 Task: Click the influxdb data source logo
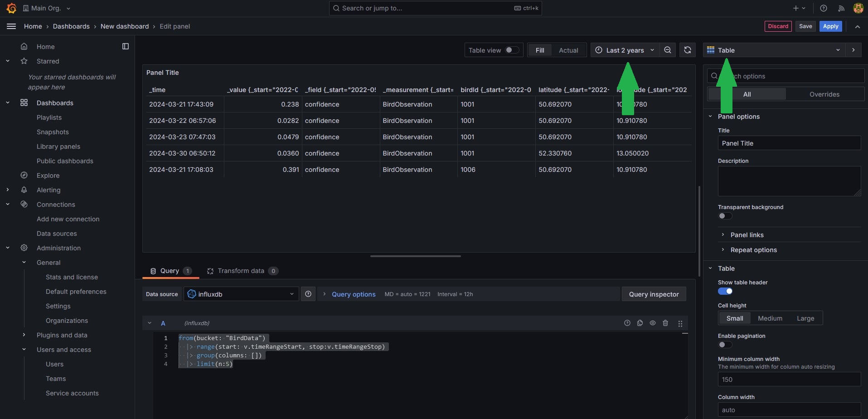pyautogui.click(x=192, y=294)
